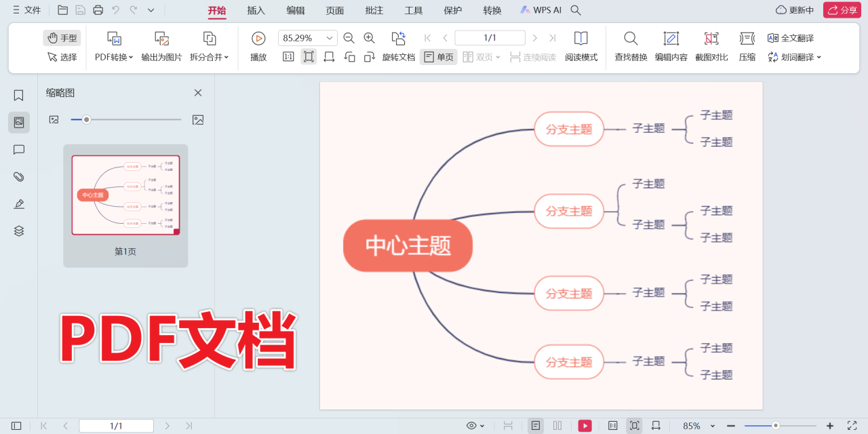Adjust the status bar zoom slider
Screen dimensions: 868x434
click(x=780, y=426)
